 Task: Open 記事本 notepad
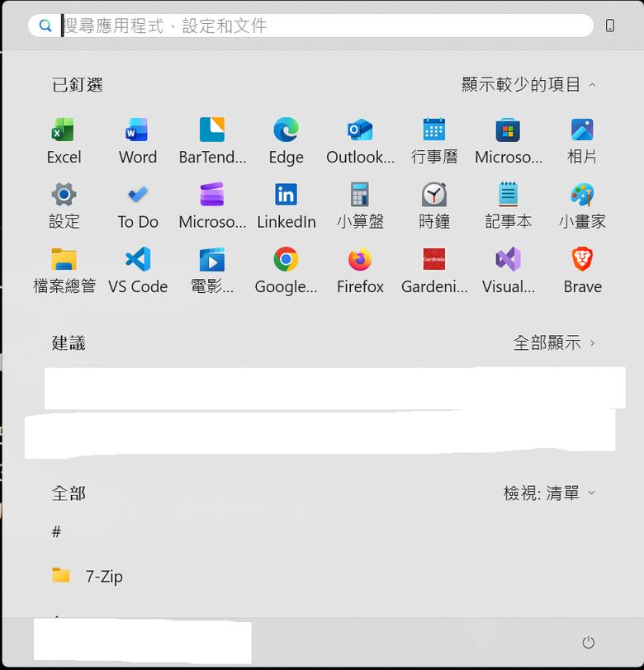point(508,205)
